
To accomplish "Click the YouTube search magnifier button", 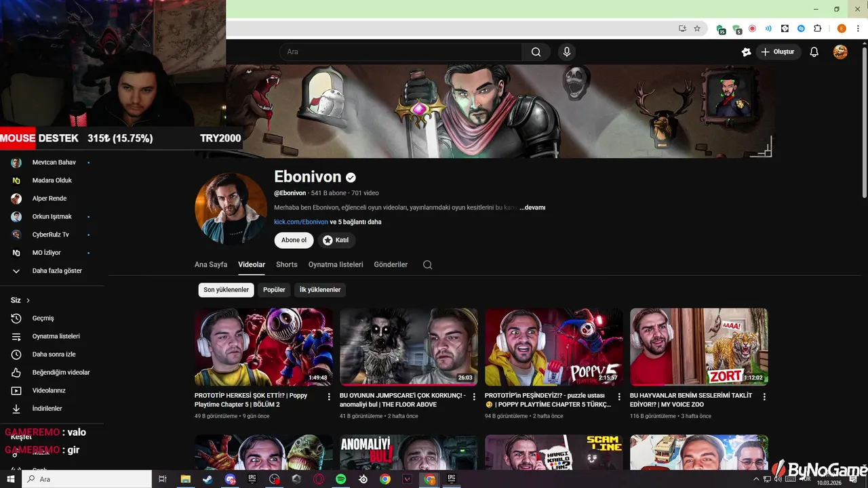I will tap(536, 52).
